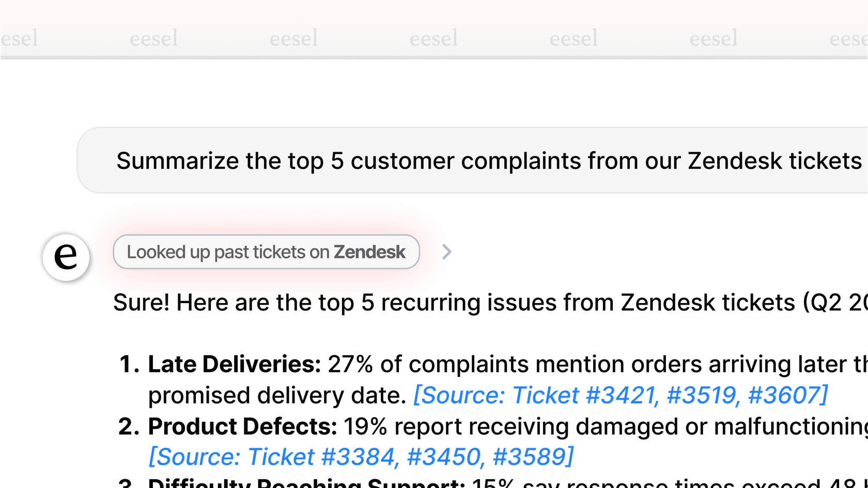Open the #3589 ticket source link
The image size is (868, 488).
[530, 457]
